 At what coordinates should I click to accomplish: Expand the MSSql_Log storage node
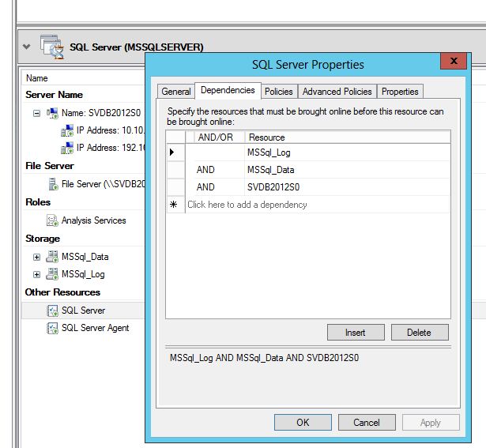[36, 274]
